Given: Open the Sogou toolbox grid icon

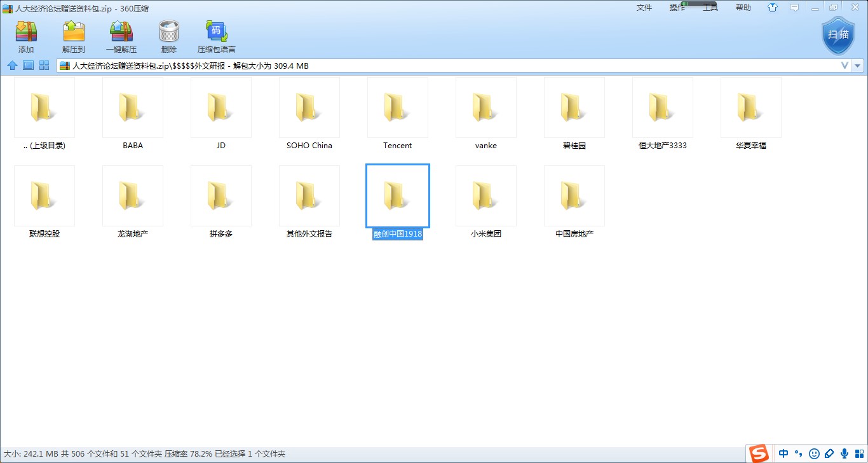Looking at the screenshot, I should pyautogui.click(x=859, y=453).
